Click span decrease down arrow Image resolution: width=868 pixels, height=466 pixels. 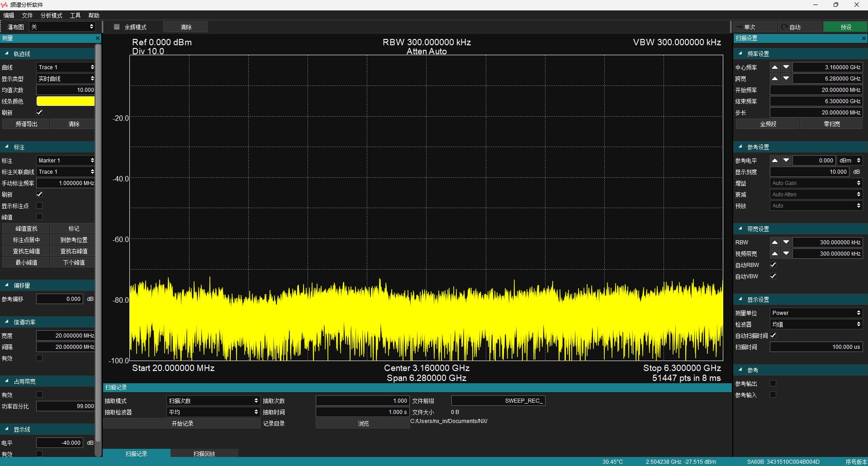(x=786, y=78)
